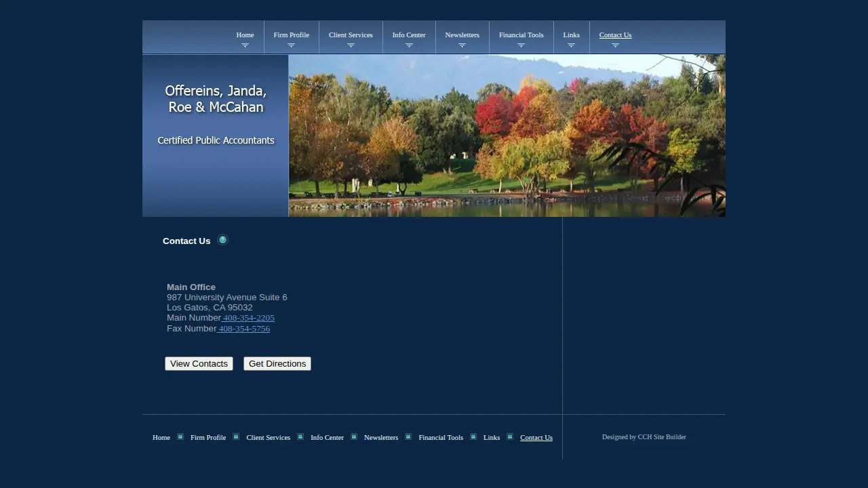Call the main number 408-354-2205

(x=248, y=318)
